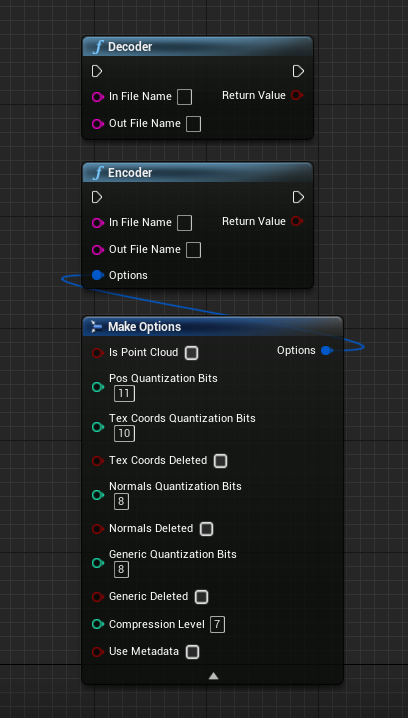This screenshot has height=718, width=408.
Task: Click the Make Options blue output pin
Action: tap(326, 350)
